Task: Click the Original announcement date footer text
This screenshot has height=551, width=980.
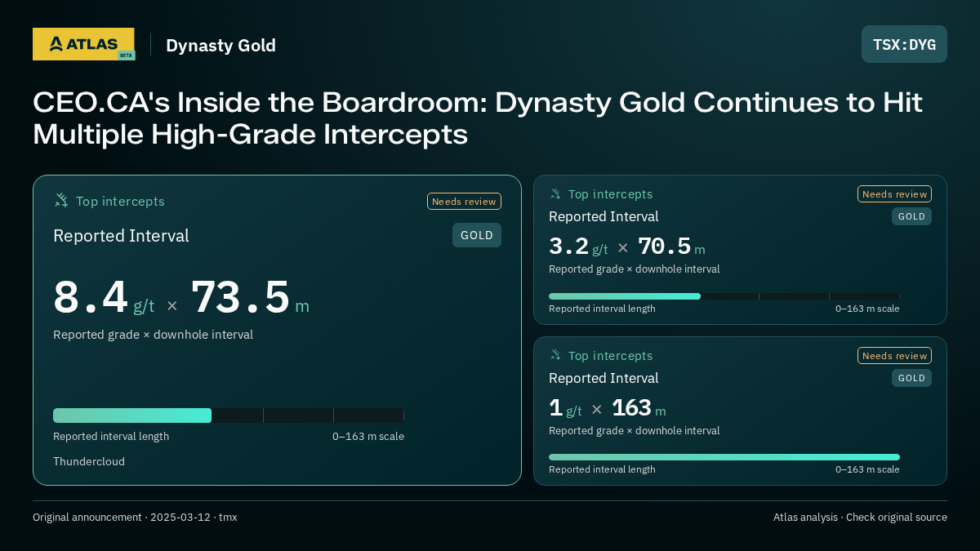Action: [x=135, y=517]
